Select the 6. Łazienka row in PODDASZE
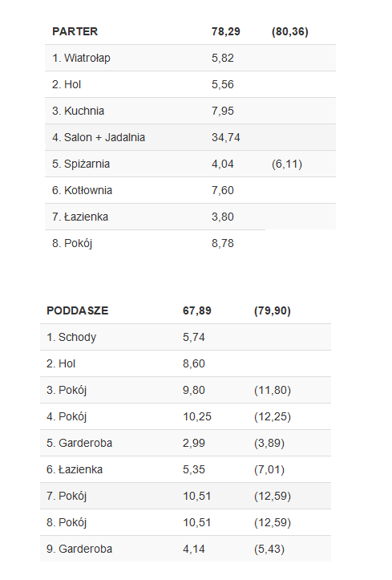This screenshot has width=392, height=580. coord(185,469)
